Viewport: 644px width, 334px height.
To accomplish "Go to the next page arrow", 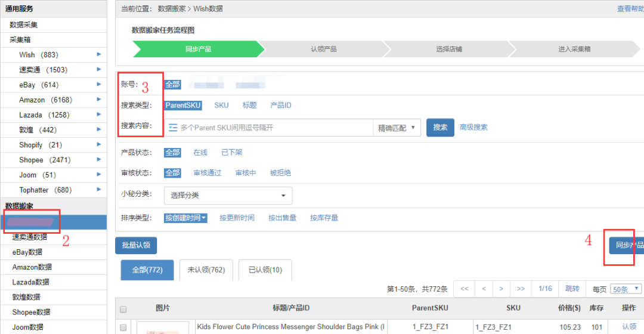I will coord(501,289).
